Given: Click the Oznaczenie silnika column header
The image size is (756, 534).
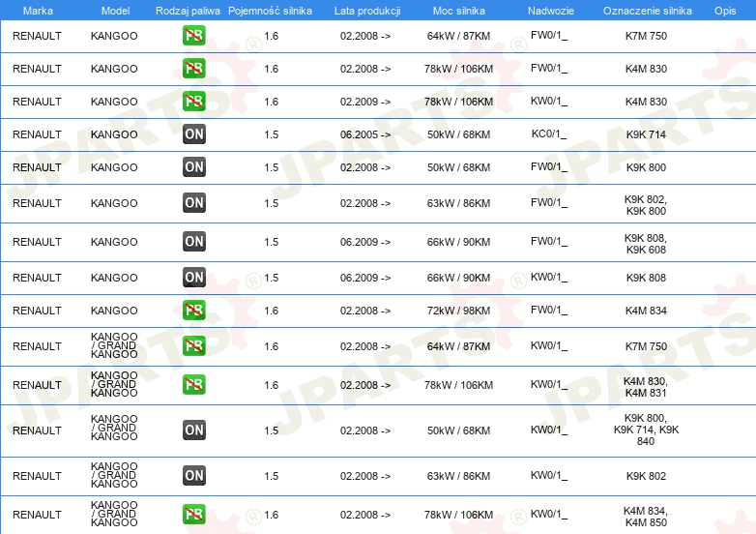Looking at the screenshot, I should coord(647,11).
